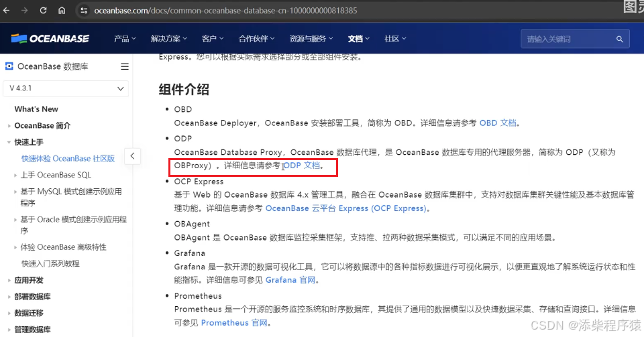The height and width of the screenshot is (337, 644).
Task: Expand 上手 OceanBase SQL item
Action: tap(56, 175)
